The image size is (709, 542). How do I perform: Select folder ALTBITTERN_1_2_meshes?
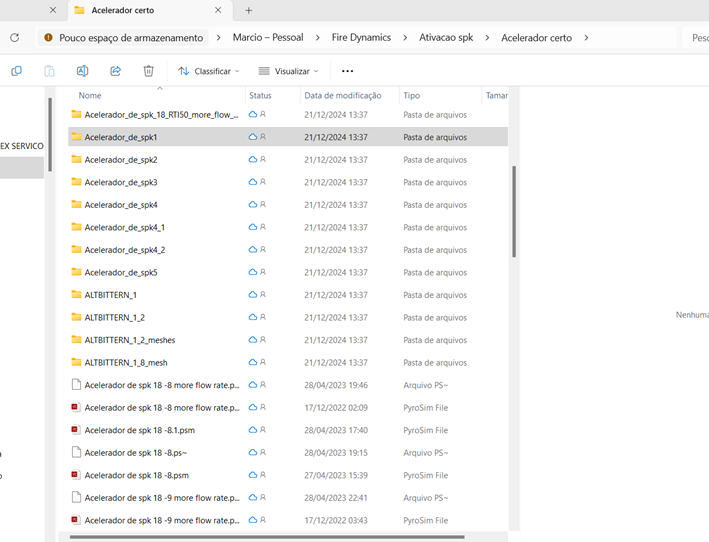[288, 339]
